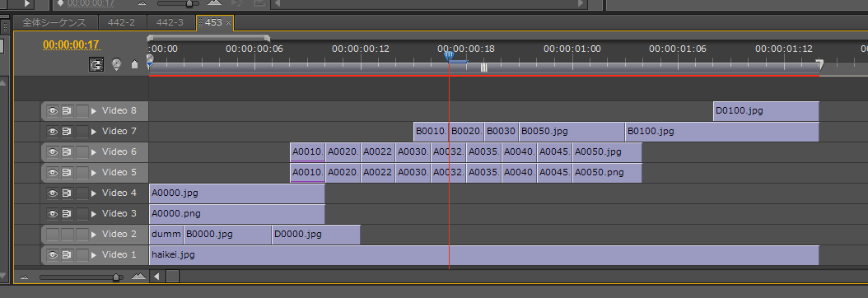Toggle sync lock icon on Video 6
Screen dimensions: 868x298
point(67,152)
